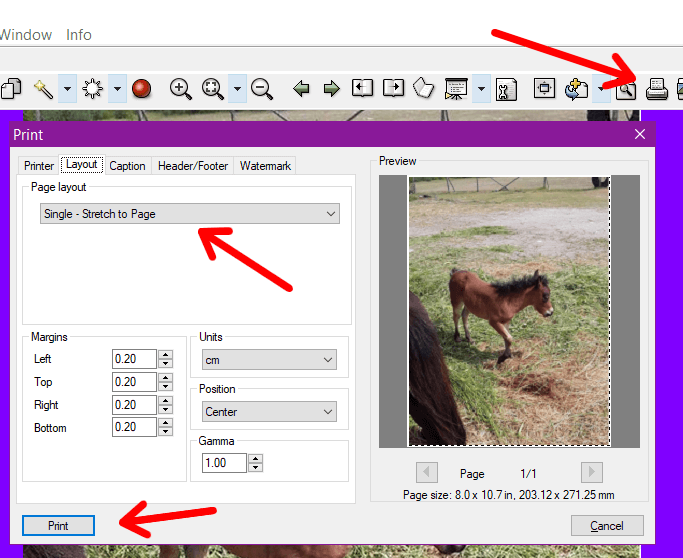Expand the Page layout dropdown
683x558 pixels.
point(190,214)
